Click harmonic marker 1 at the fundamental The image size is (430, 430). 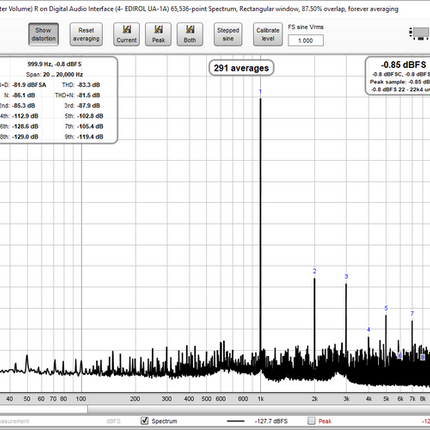(x=260, y=92)
